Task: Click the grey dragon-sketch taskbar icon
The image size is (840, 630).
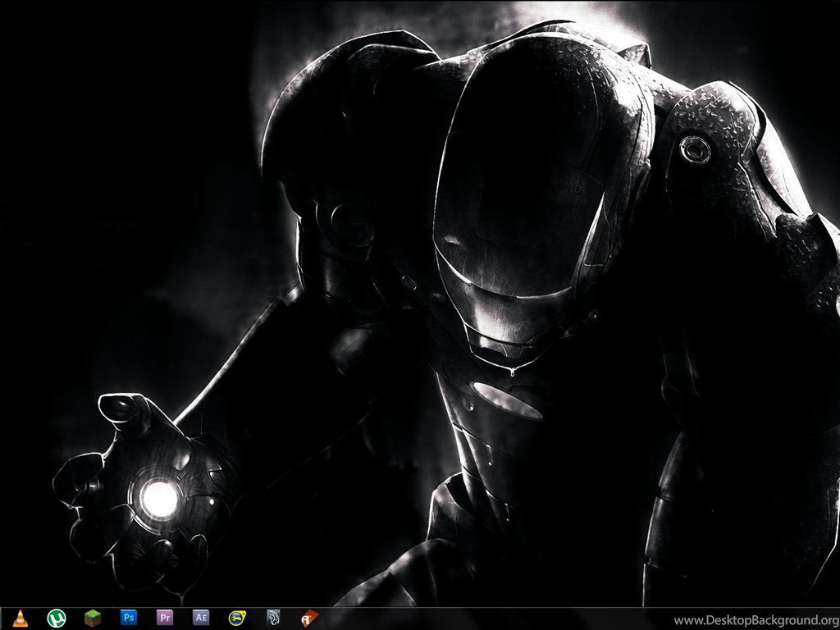Action: 273,619
